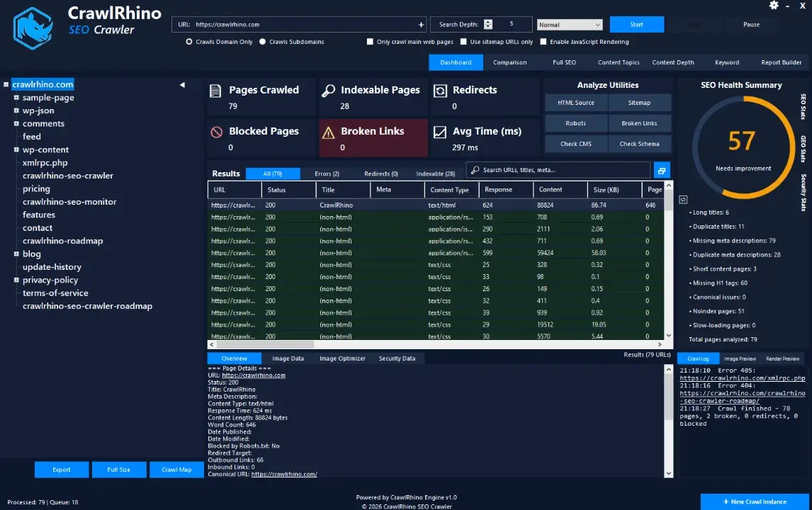The image size is (812, 510).
Task: Click the Robots utility button
Action: [x=576, y=123]
